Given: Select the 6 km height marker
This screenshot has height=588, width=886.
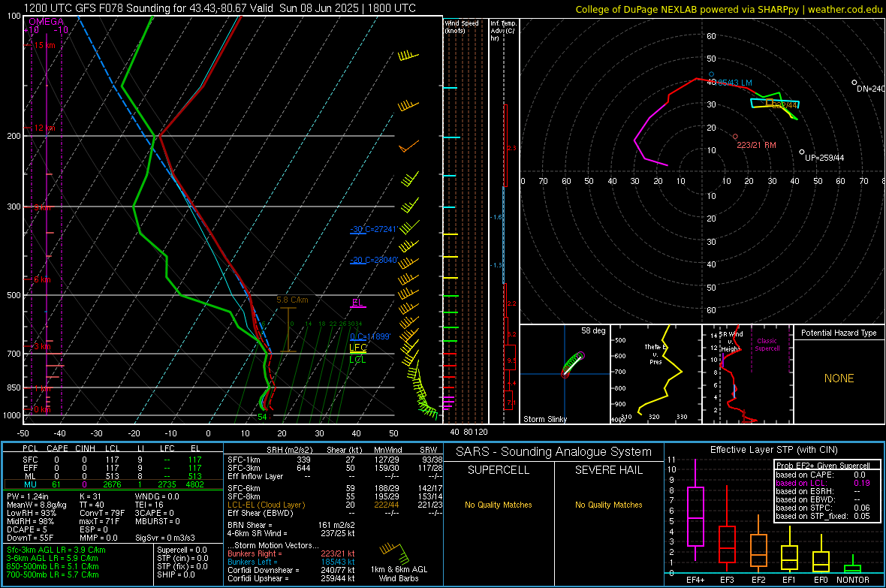Looking at the screenshot, I should [x=42, y=279].
